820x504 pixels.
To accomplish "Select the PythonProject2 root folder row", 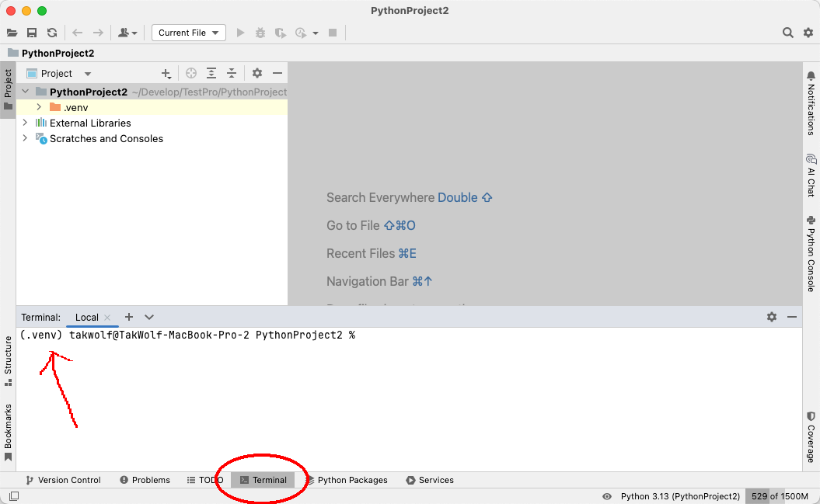I will coord(152,92).
